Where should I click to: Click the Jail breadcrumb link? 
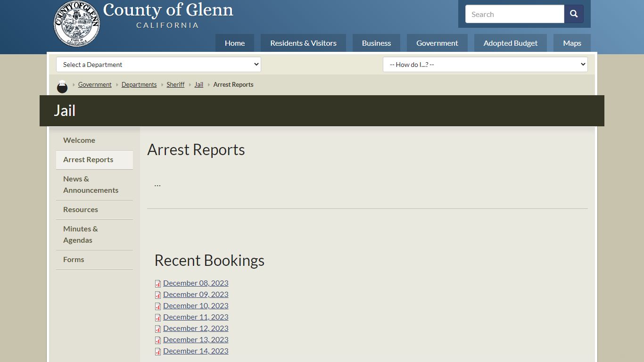point(199,84)
